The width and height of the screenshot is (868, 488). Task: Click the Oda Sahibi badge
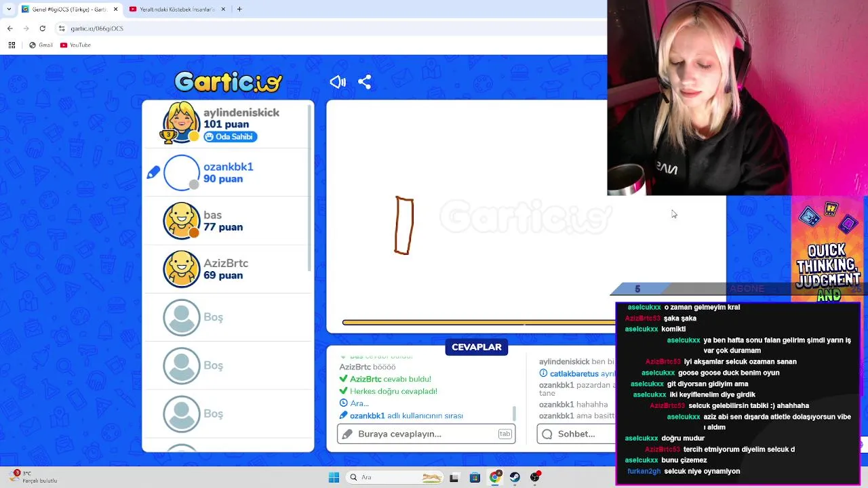click(230, 137)
